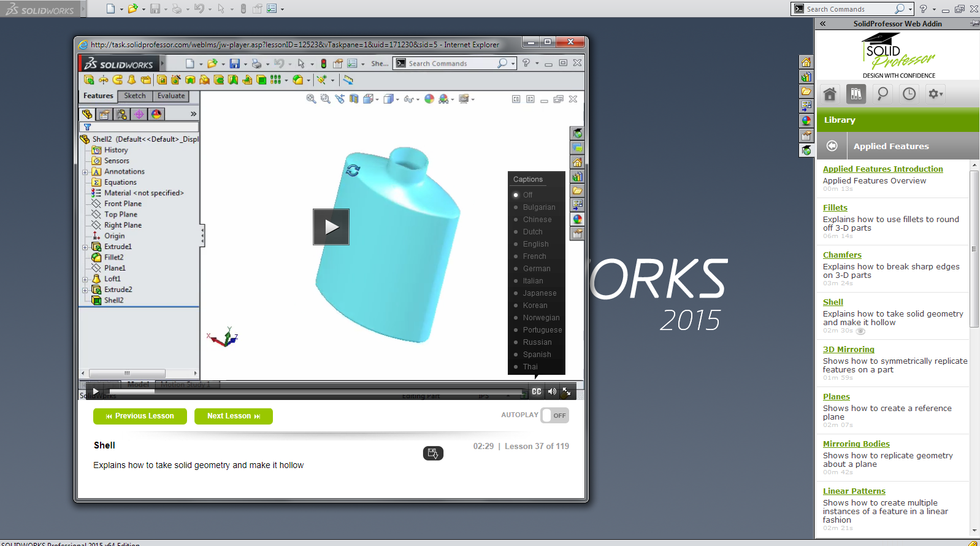Viewport: 980px width, 546px height.
Task: Click the Next Lesson button
Action: coord(233,416)
